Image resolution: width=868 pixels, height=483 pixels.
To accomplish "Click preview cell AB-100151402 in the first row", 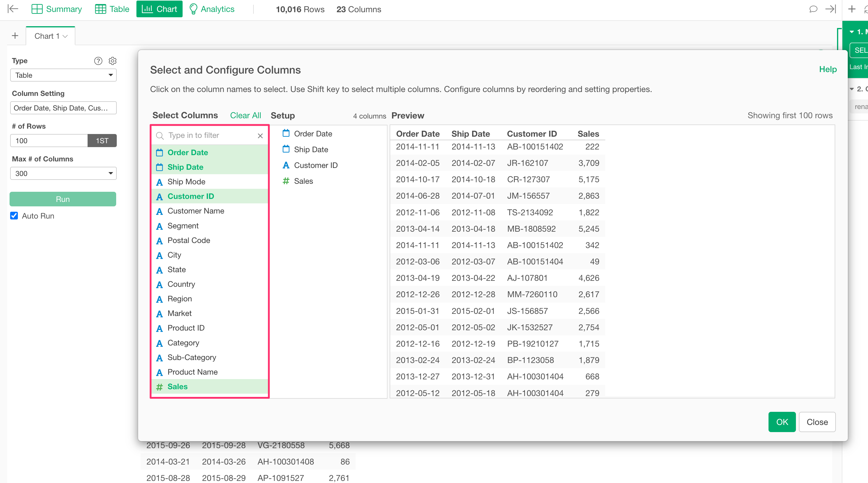I will (535, 147).
